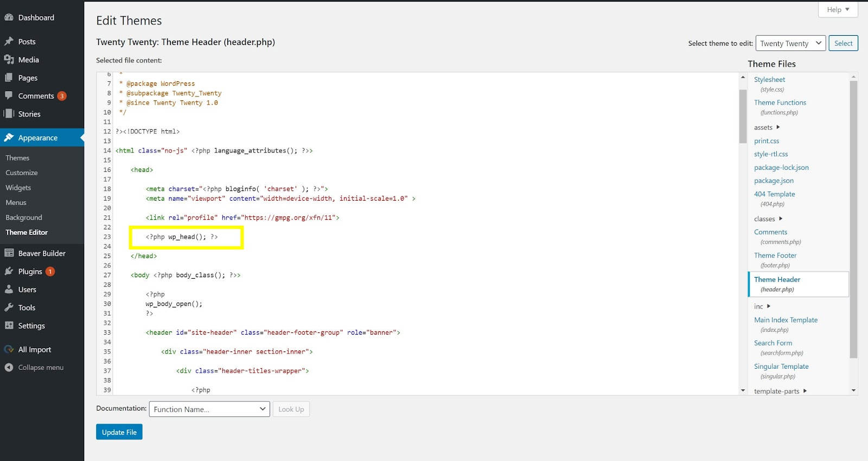Click the code editor vertical scrollbar thumb
Image resolution: width=868 pixels, height=461 pixels.
743,116
